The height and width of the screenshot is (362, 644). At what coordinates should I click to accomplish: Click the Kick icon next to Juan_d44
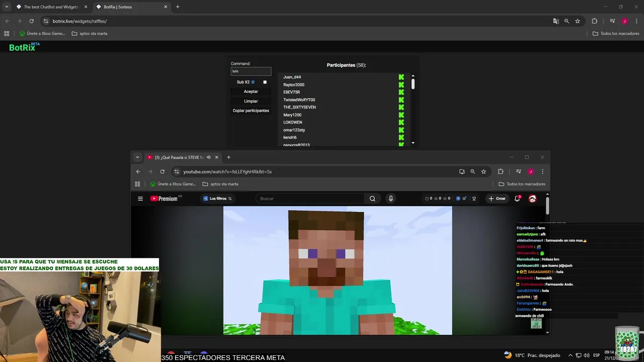pyautogui.click(x=401, y=77)
